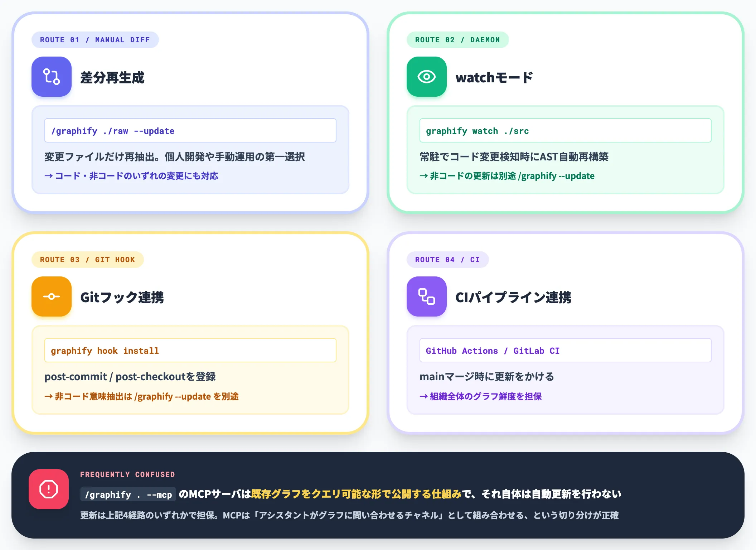Select the ROUTE 01 / MANUAL DIFF badge
Viewport: 756px width, 550px height.
click(x=95, y=40)
